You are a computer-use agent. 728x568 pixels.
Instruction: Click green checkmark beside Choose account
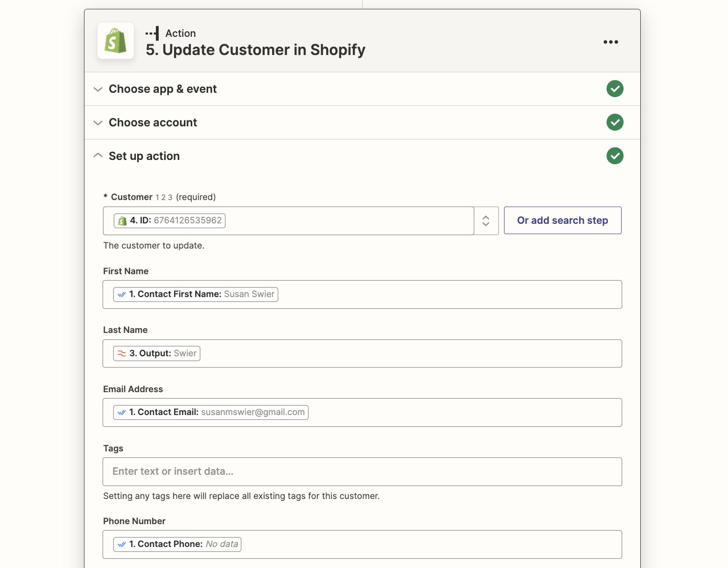pyautogui.click(x=615, y=122)
